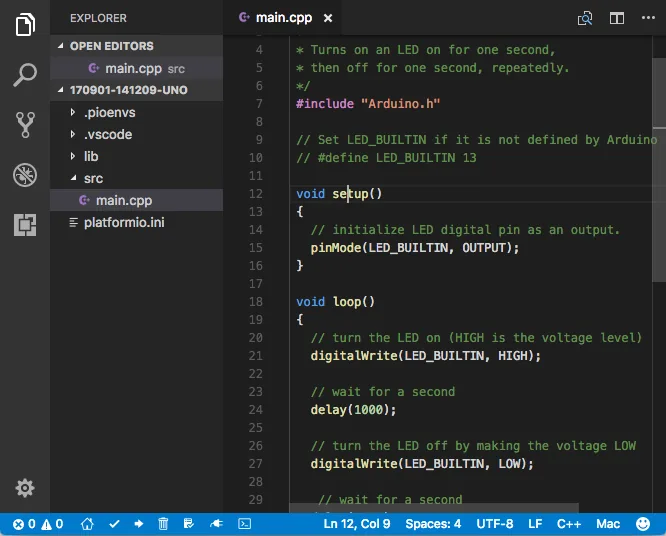Open PlatformIO terminal icon
666x536 pixels.
point(245,524)
